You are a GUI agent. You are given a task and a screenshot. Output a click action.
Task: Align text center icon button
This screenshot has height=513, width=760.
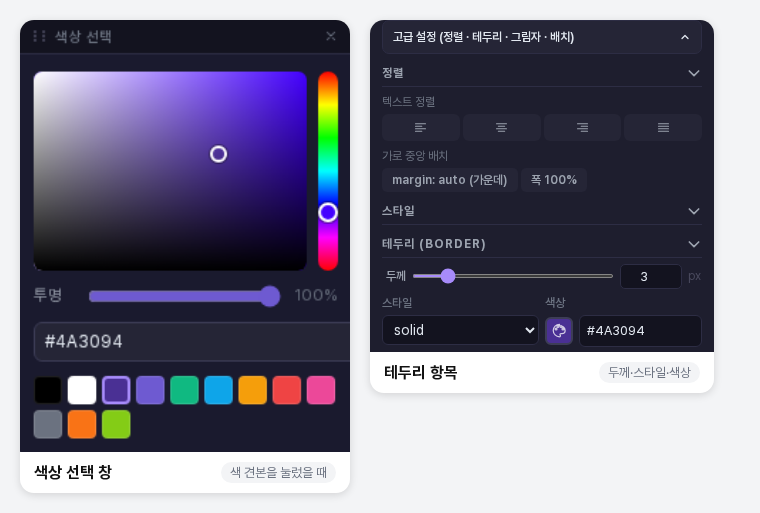[502, 128]
